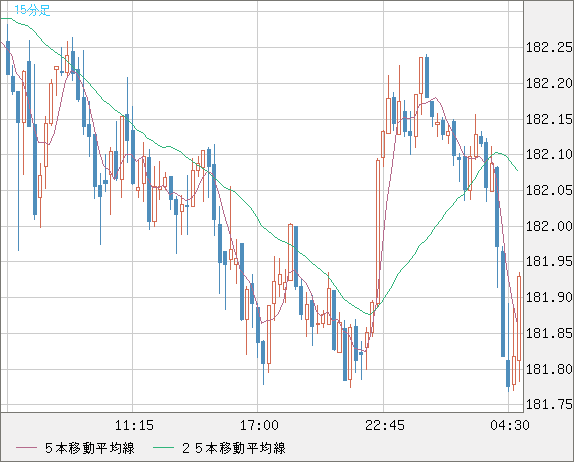This screenshot has height=462, width=574.
Task: Click the 182.00 price axis label
Action: tap(549, 226)
